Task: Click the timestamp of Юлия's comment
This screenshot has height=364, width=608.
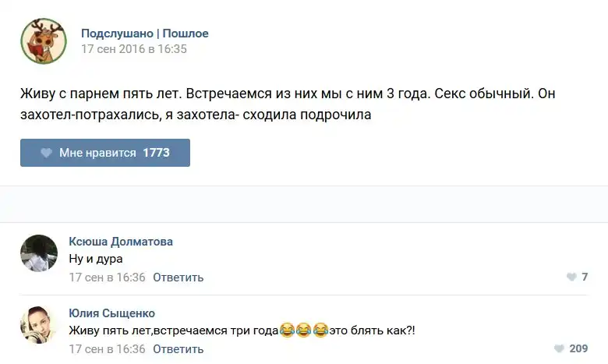Action: pyautogui.click(x=108, y=349)
